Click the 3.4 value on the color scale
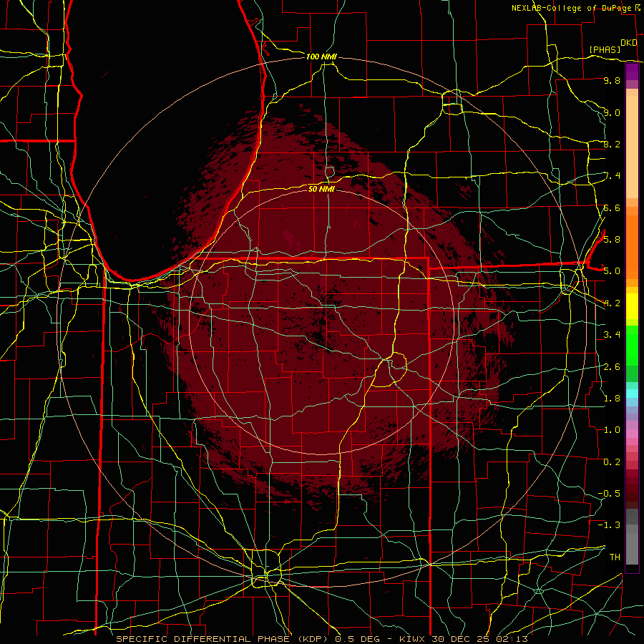 [612, 335]
